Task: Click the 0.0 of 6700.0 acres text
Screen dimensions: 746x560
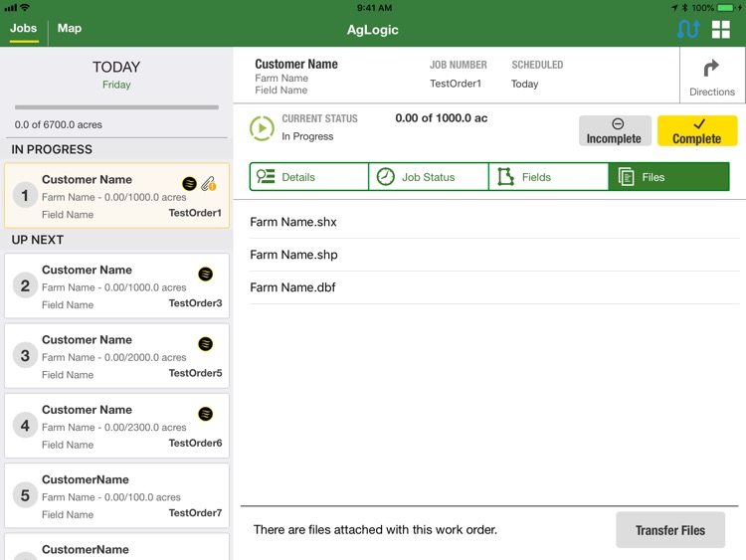Action: [58, 124]
